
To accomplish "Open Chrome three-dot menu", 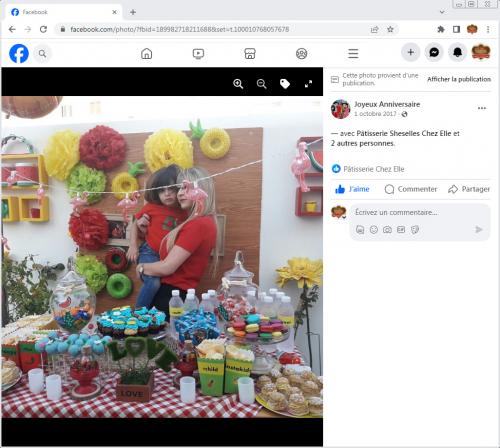I will click(488, 29).
